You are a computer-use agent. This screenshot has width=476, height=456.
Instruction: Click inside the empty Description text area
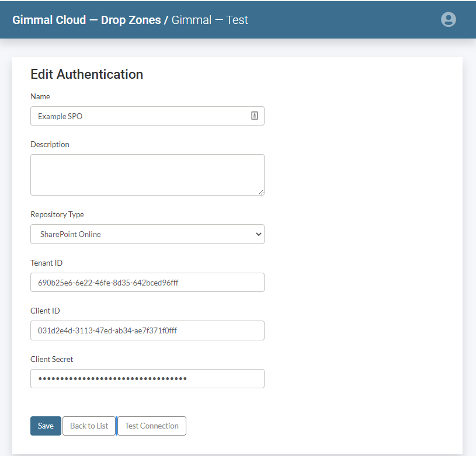point(146,174)
